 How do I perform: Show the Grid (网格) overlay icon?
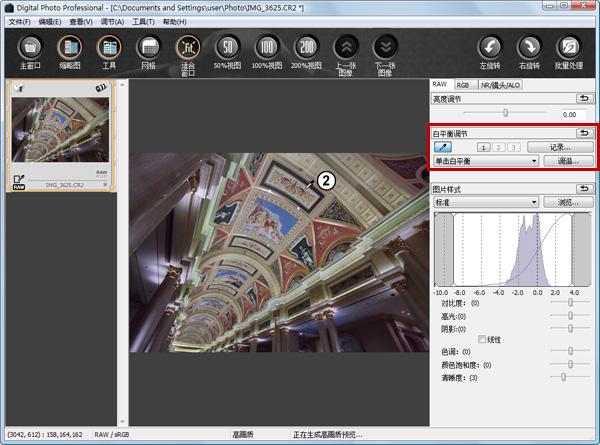click(148, 48)
